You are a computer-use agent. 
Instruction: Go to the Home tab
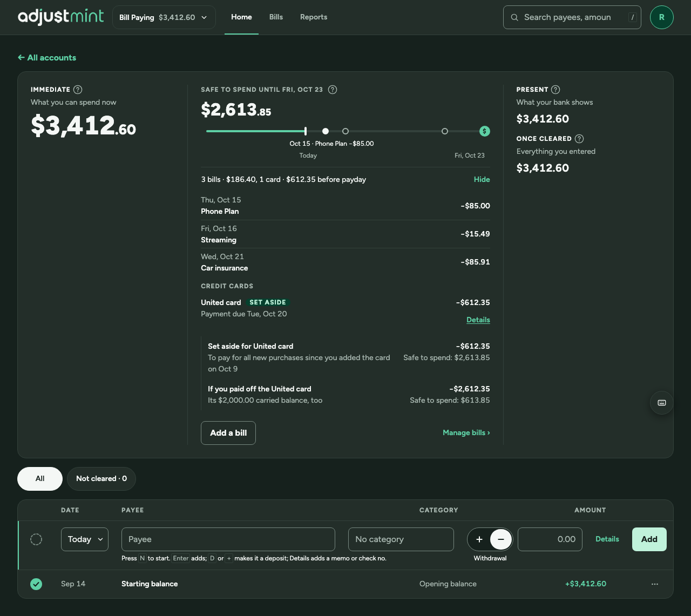[x=241, y=17]
